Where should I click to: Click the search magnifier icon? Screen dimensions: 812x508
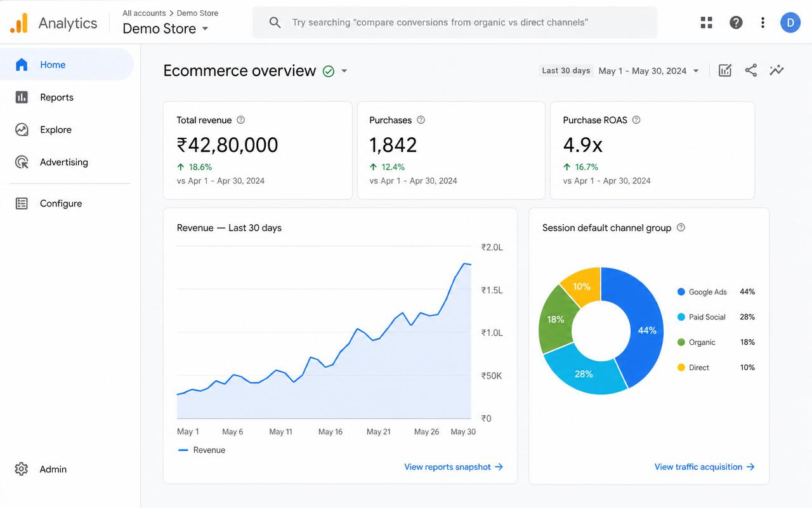coord(275,23)
